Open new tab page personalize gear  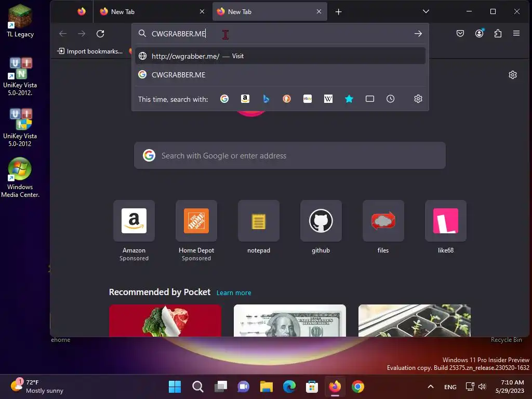(x=513, y=75)
